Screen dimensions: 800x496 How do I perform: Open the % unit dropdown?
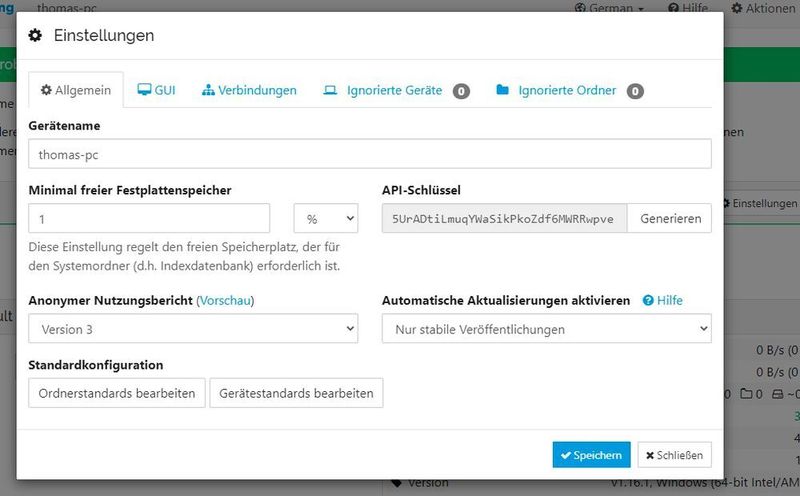point(326,218)
